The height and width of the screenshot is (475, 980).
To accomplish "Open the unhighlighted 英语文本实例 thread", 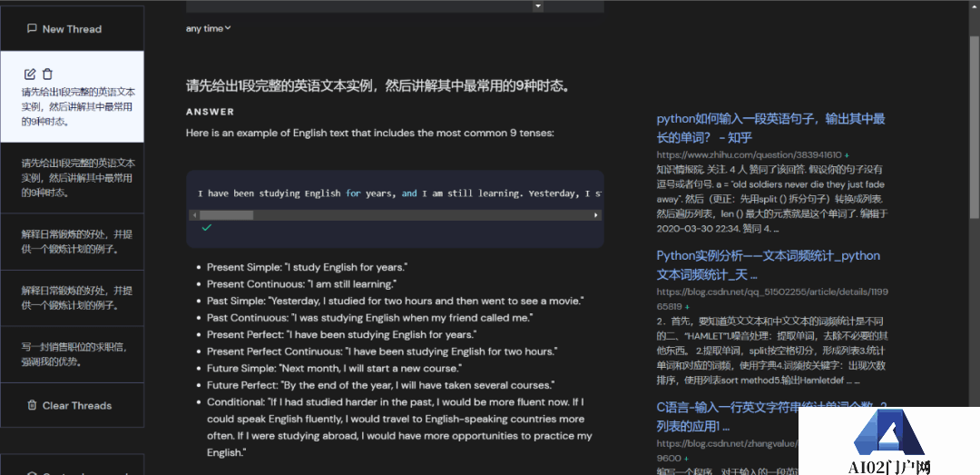I will pos(72,178).
